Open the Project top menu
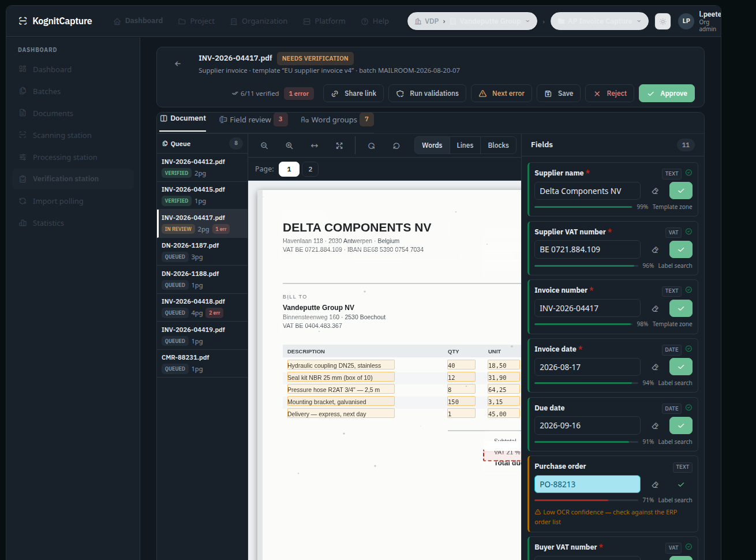The height and width of the screenshot is (560, 756). point(197,21)
